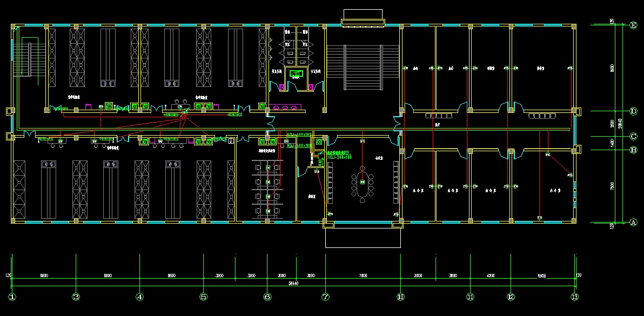
Task: Pick the entrance platform above the staircase
Action: tap(363, 16)
